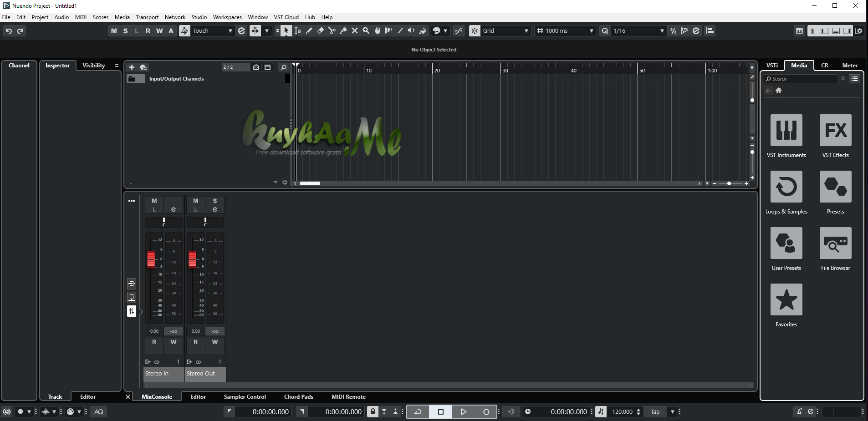This screenshot has width=868, height=421.
Task: Select the Hand pan tool
Action: 378,30
